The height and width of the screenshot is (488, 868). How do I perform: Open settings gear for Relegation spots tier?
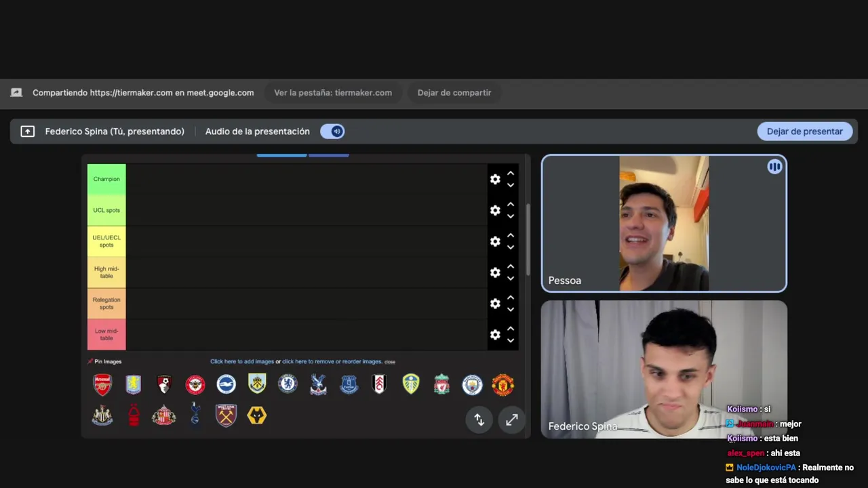495,304
